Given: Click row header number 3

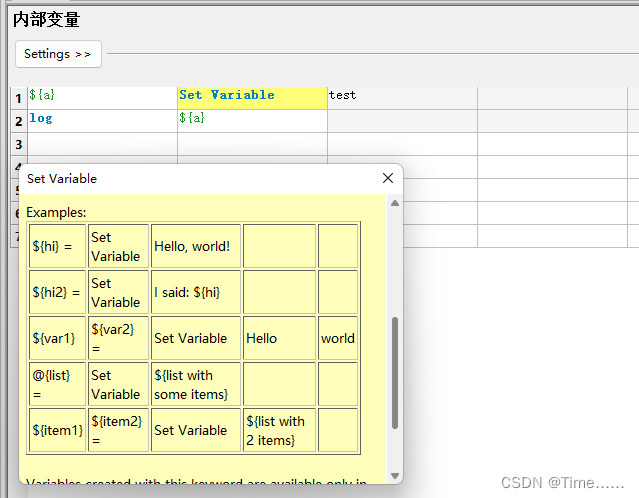Looking at the screenshot, I should coord(19,144).
